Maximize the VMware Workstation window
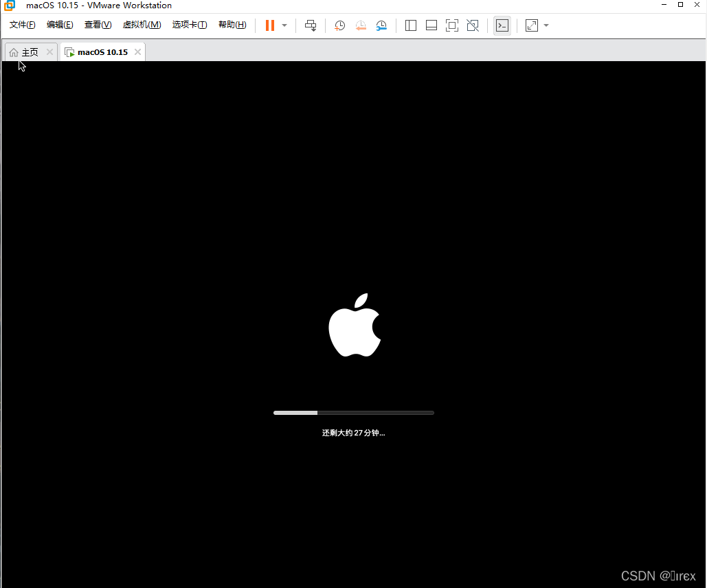The width and height of the screenshot is (707, 588). (680, 5)
